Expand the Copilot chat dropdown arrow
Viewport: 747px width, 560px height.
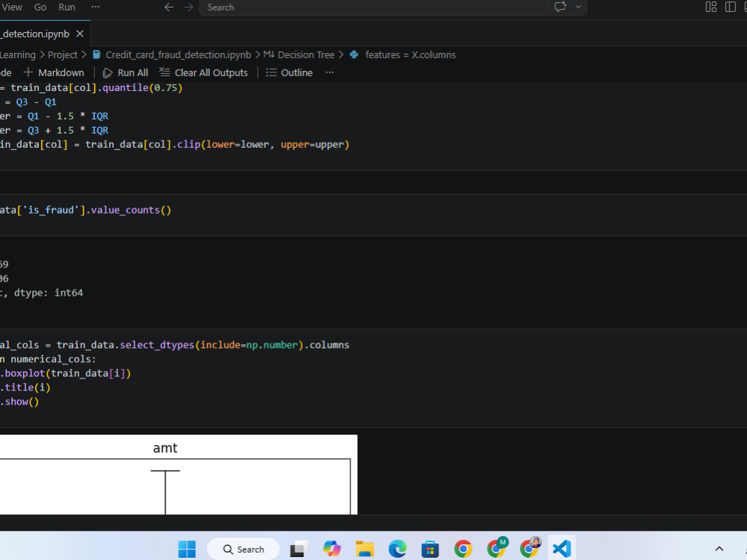(x=578, y=7)
